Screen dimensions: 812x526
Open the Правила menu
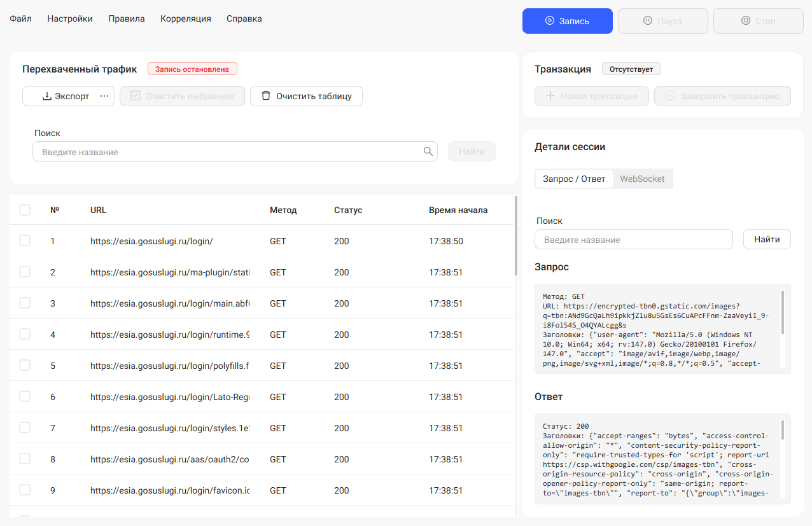point(127,18)
